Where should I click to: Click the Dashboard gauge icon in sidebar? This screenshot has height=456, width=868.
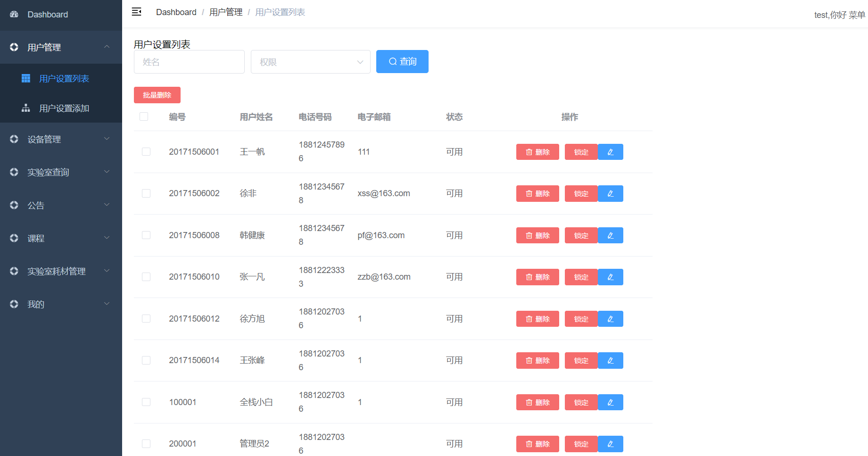pyautogui.click(x=14, y=14)
